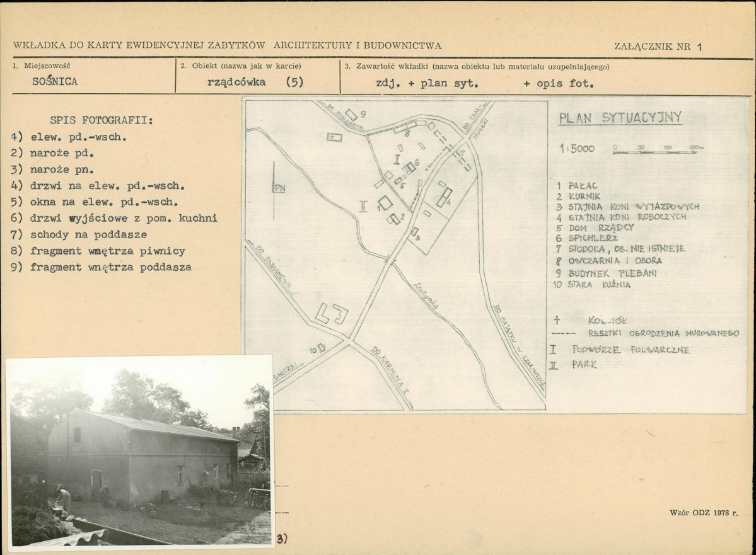Click the object name 'rządcówka (5)'

(255, 82)
